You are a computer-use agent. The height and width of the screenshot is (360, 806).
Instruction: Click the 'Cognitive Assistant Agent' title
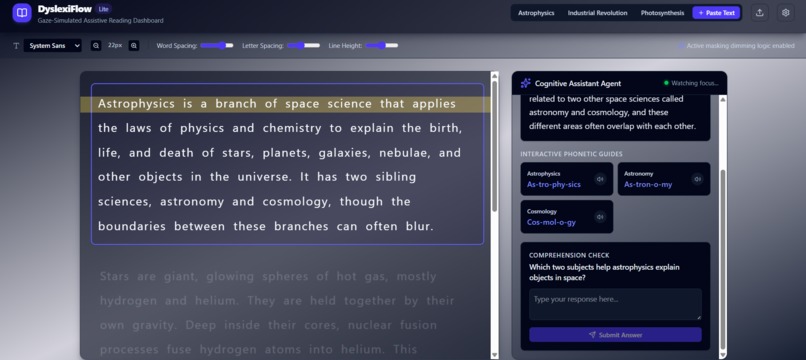(578, 83)
